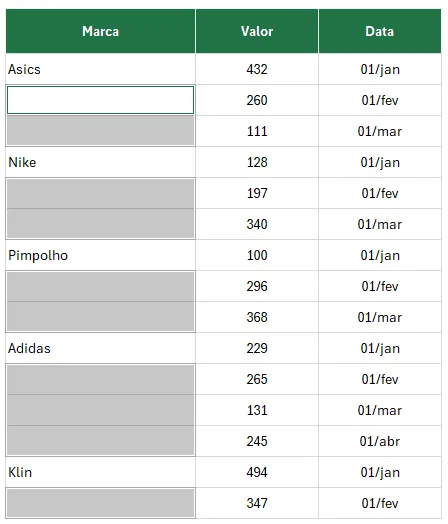Click the cell with value 368
The width and height of the screenshot is (448, 524).
click(x=257, y=317)
